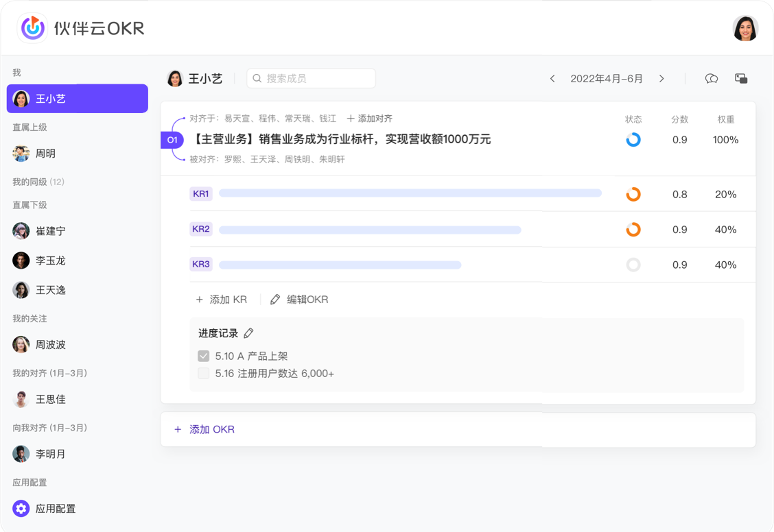774x532 pixels.
Task: Go to next quarter with right chevron
Action: click(x=661, y=79)
